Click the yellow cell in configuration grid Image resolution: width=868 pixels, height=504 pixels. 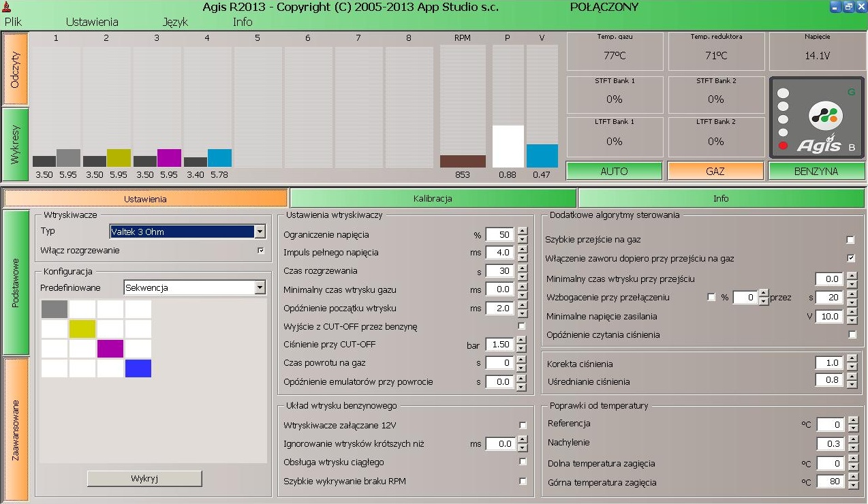pos(82,329)
